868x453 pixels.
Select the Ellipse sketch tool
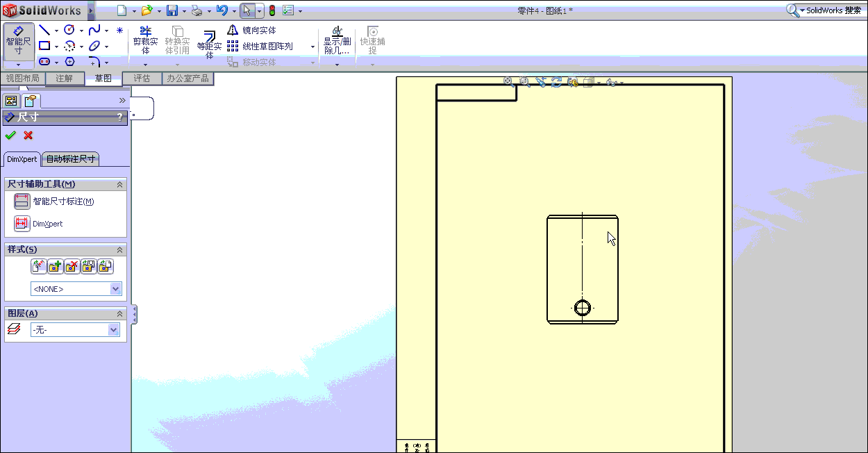pos(94,46)
